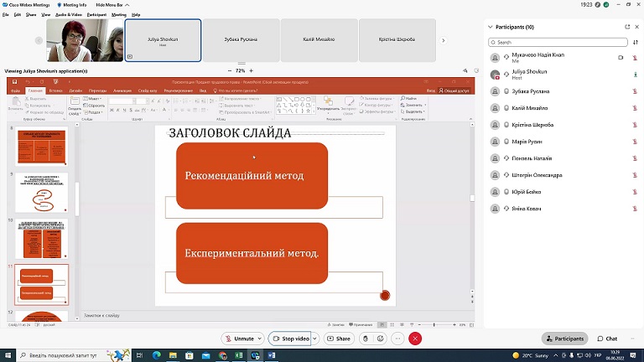Open Microsoft Edge from taskbar
Viewport: 644px width, 362px height.
pos(157,355)
